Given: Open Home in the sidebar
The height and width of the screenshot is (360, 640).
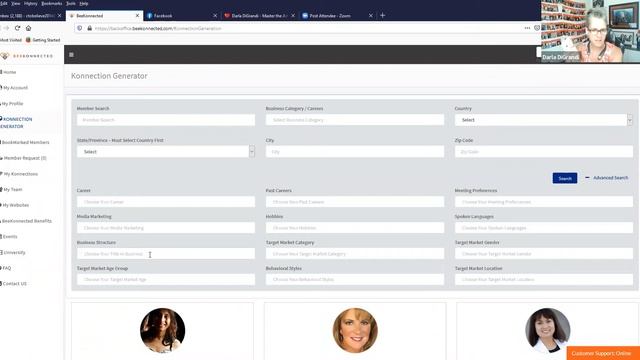Looking at the screenshot, I should click(x=9, y=72).
